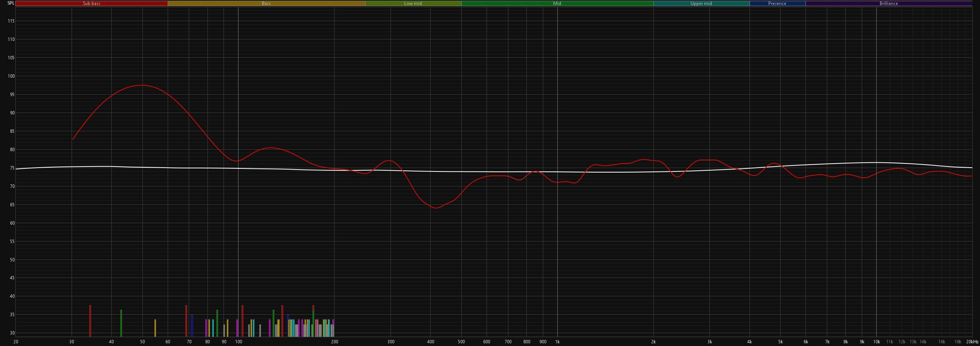Click the red modal bar just below 70 Hz
This screenshot has height=346, width=980.
tap(186, 321)
